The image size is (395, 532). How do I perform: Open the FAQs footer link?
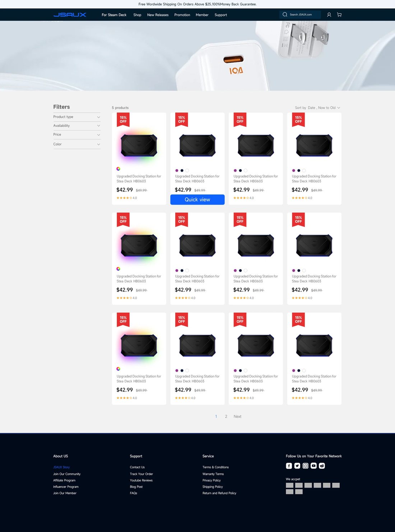pos(134,494)
